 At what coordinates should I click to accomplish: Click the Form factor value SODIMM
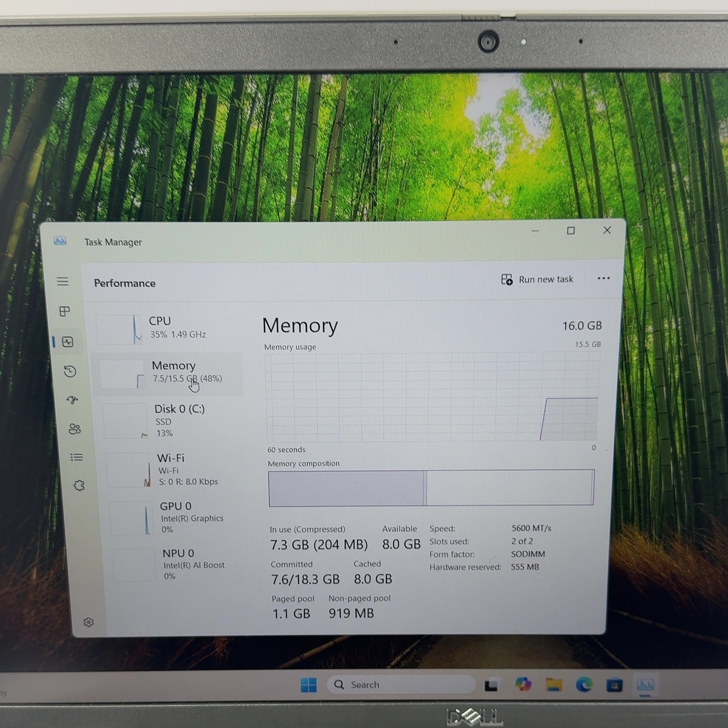528,554
